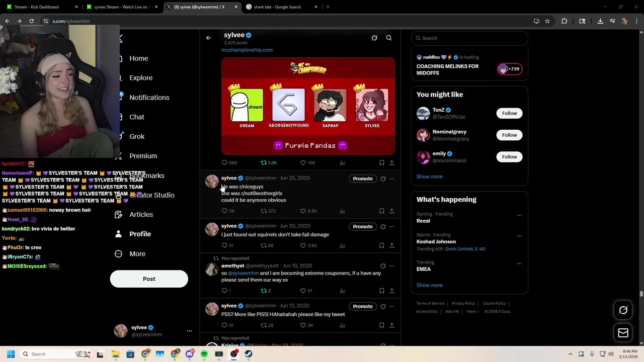Open more options on amethyst's post

[392, 266]
